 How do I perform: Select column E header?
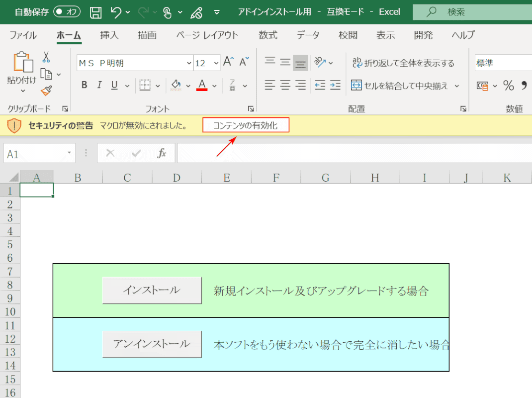pyautogui.click(x=227, y=177)
